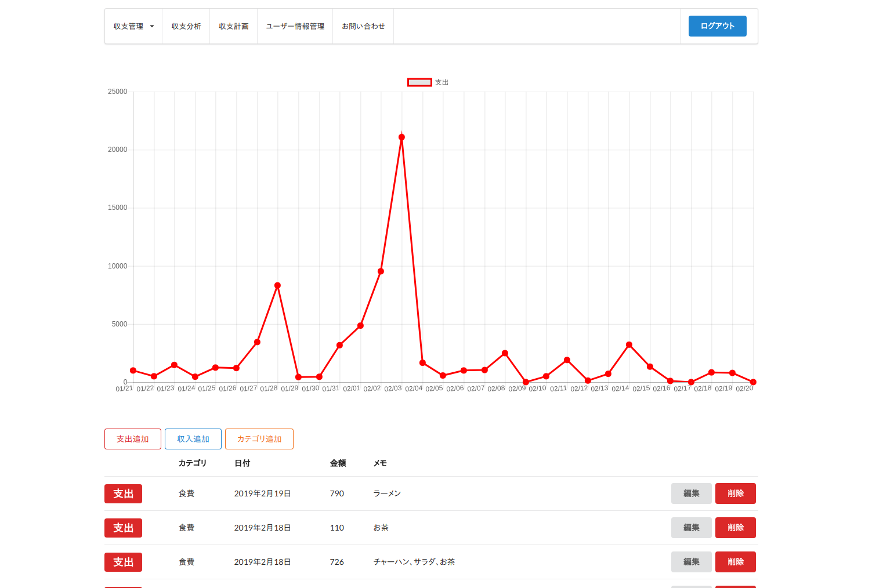Click the ログアウト button
The height and width of the screenshot is (588, 883).
tap(717, 26)
